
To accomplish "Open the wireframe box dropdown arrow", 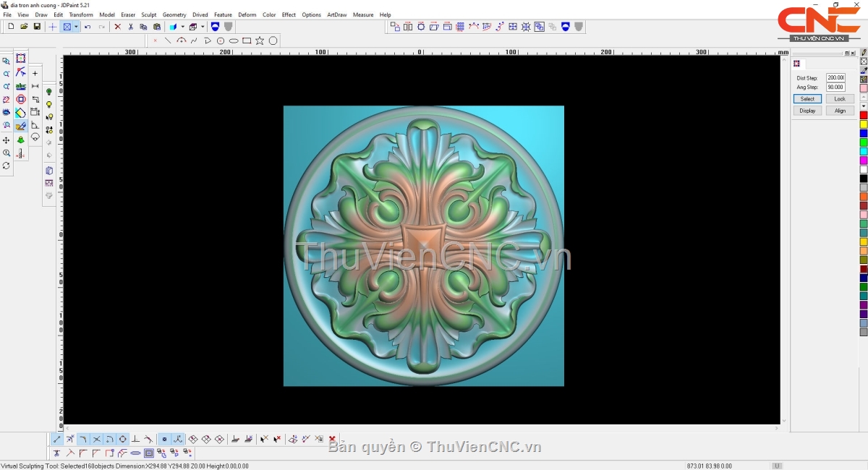I will pos(203,27).
